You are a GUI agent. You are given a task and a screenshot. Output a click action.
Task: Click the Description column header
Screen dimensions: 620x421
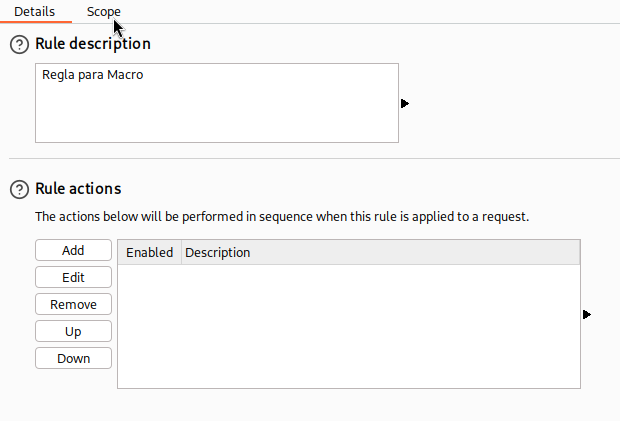(380, 252)
